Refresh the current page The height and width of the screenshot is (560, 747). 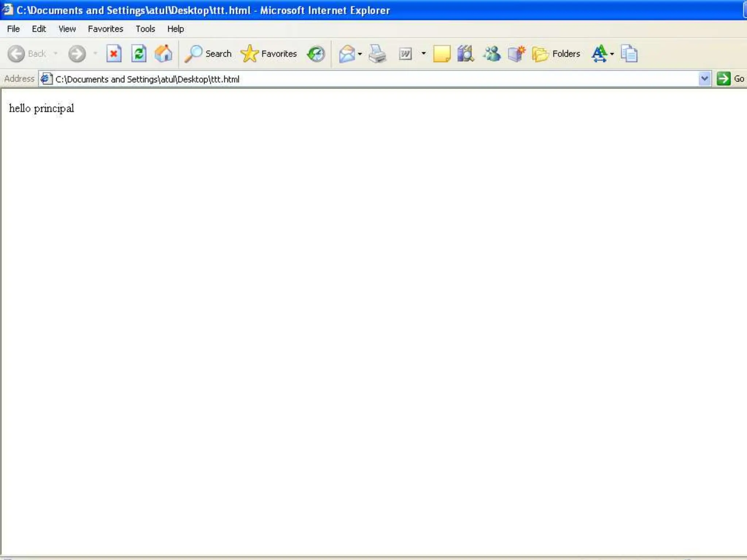click(139, 54)
